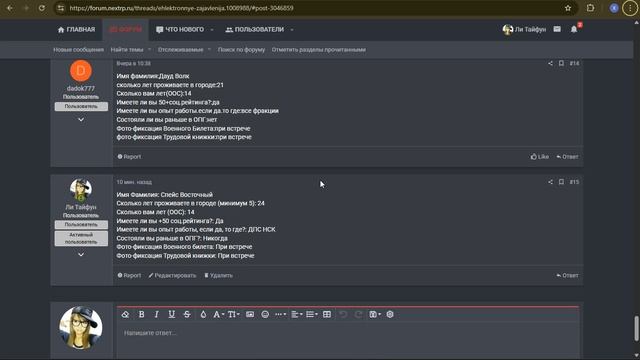Toggle underline formatting in the editor
This screenshot has width=640, height=360.
[x=171, y=314]
